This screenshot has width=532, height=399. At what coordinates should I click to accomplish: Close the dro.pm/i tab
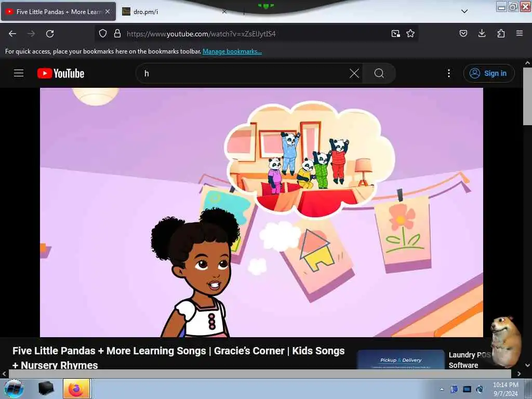[x=224, y=11]
